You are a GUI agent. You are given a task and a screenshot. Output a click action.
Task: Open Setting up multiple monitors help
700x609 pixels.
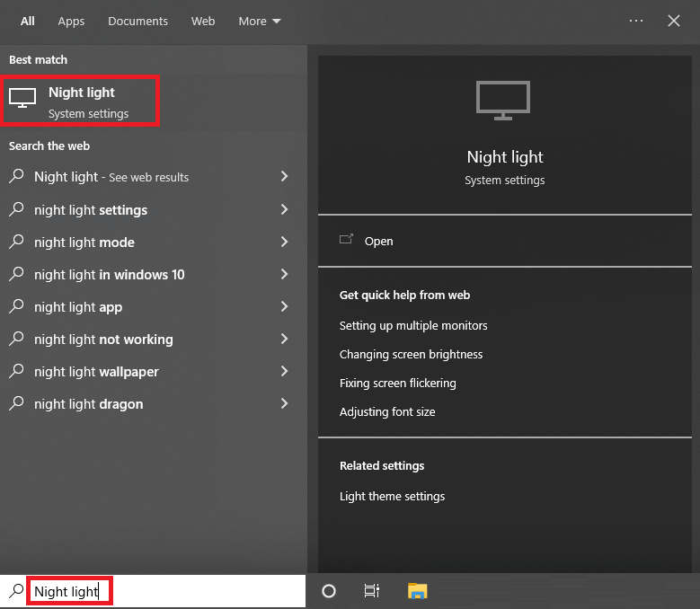pos(413,325)
